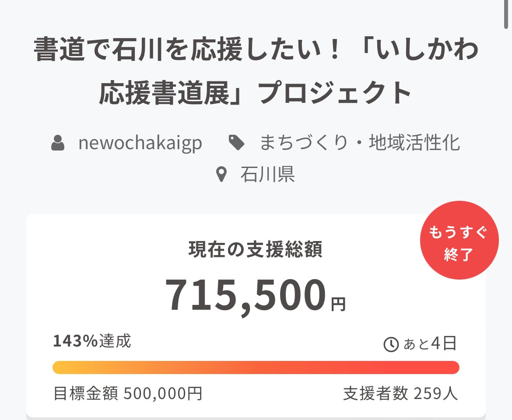Open the newochakaigp owner profile link
This screenshot has height=420, width=512.
pyautogui.click(x=140, y=143)
